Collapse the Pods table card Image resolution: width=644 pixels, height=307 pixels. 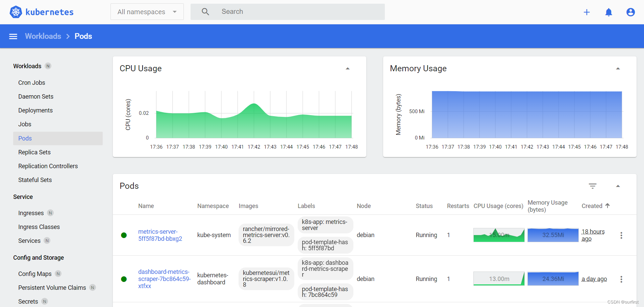[618, 186]
